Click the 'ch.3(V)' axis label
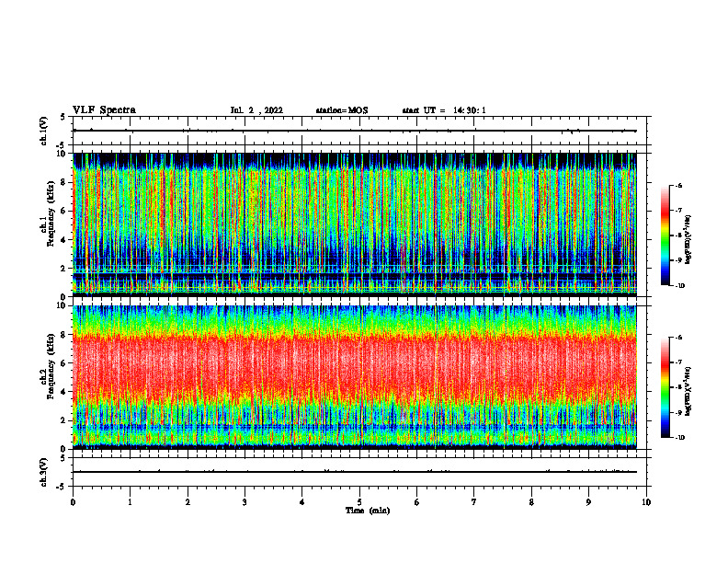 pos(44,472)
